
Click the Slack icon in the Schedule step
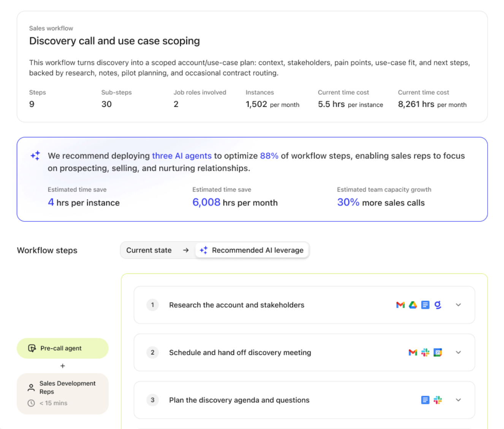pyautogui.click(x=425, y=353)
